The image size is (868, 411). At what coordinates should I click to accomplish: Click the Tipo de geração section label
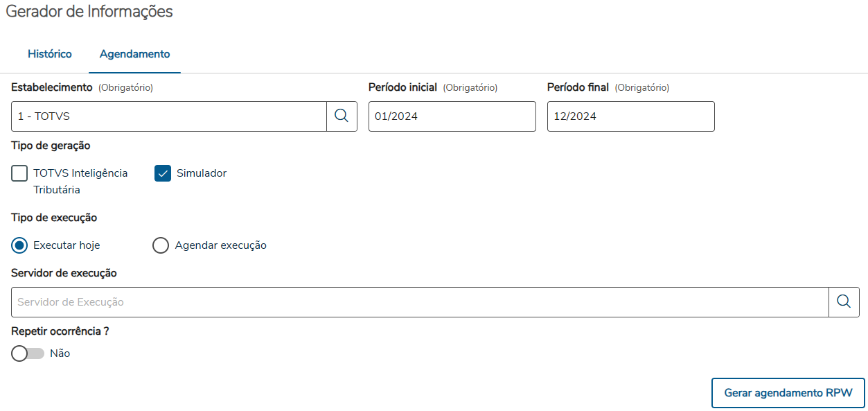click(51, 146)
